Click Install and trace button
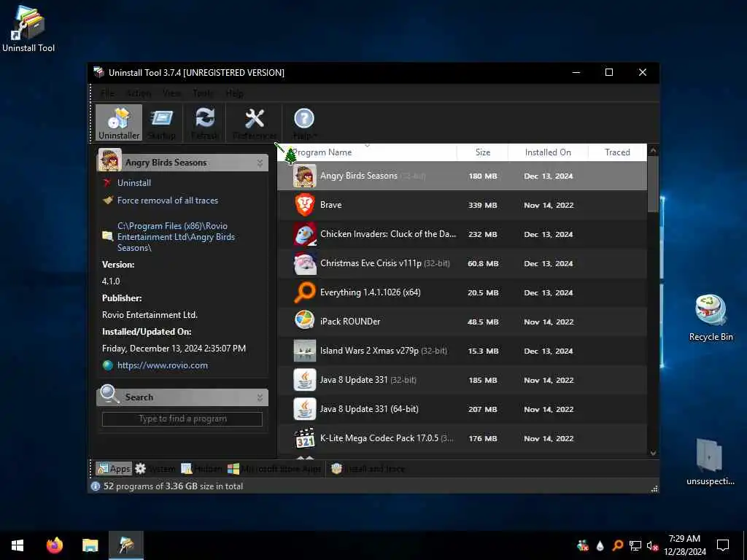This screenshot has height=560, width=747. 368,469
